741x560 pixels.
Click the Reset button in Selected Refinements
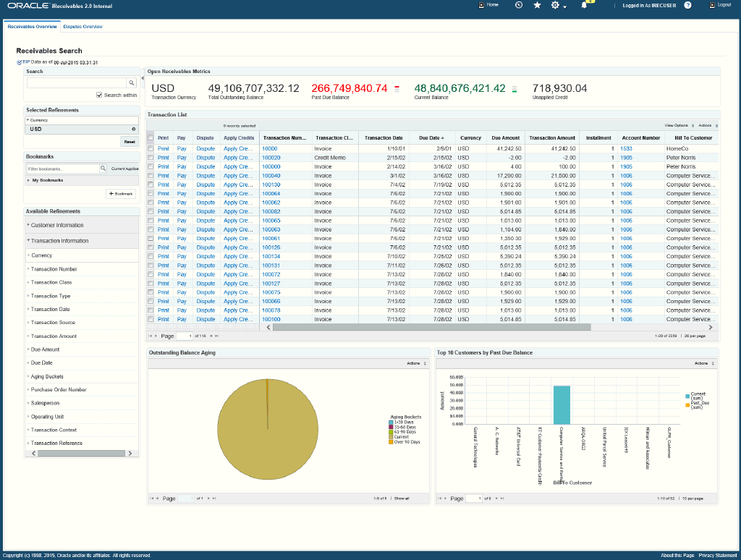pos(128,142)
